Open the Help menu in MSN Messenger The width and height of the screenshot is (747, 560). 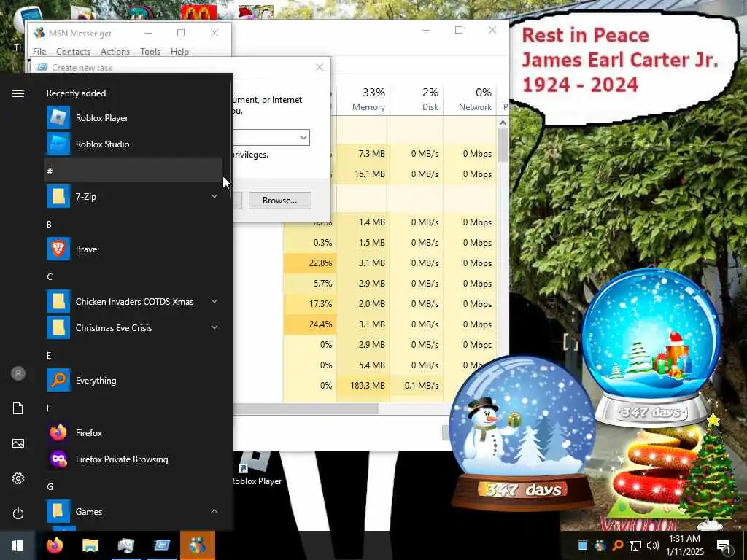click(x=180, y=52)
